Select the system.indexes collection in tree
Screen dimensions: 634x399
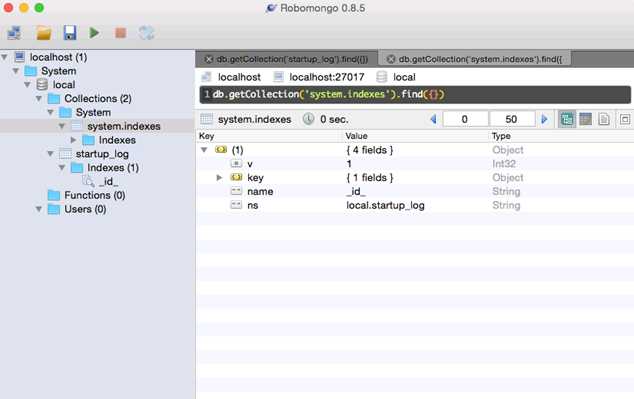point(124,126)
